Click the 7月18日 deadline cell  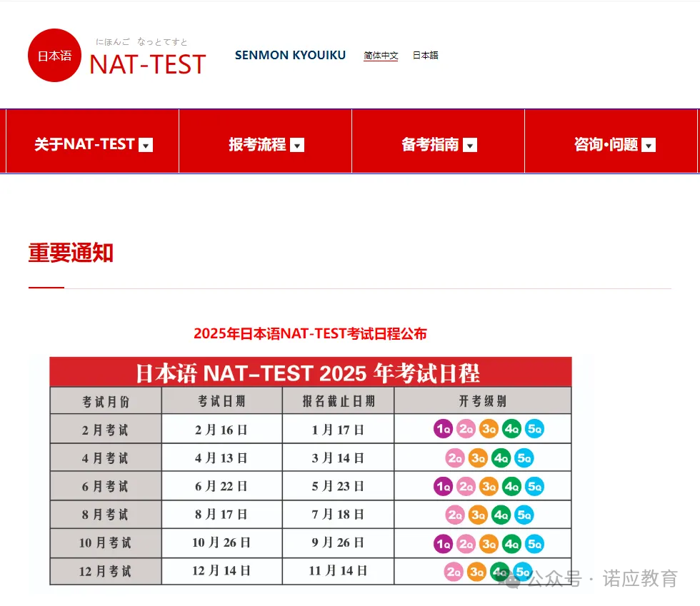pos(339,515)
